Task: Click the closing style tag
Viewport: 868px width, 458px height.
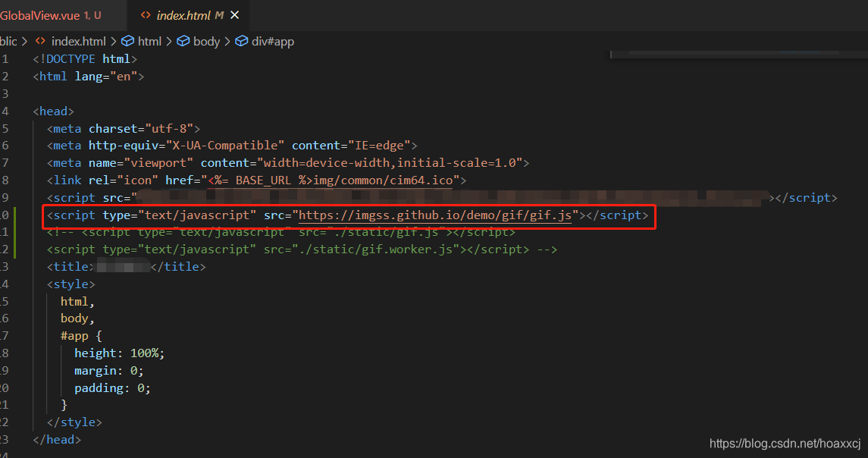Action: [x=75, y=422]
